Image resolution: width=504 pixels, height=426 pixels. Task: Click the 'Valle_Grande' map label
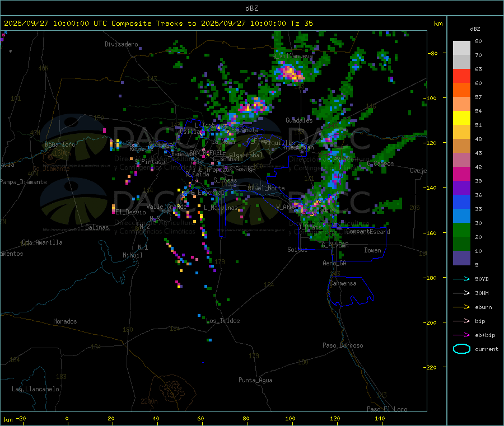coord(166,206)
